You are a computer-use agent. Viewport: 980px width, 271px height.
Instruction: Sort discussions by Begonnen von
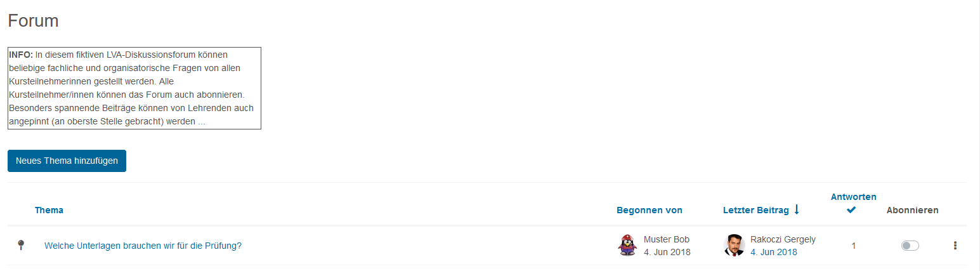pos(650,210)
